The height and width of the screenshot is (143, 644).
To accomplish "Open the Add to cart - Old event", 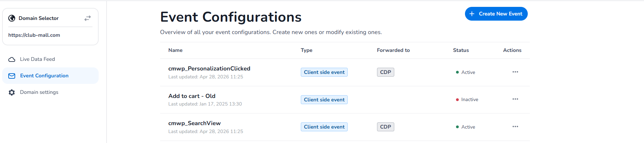I will [x=192, y=96].
